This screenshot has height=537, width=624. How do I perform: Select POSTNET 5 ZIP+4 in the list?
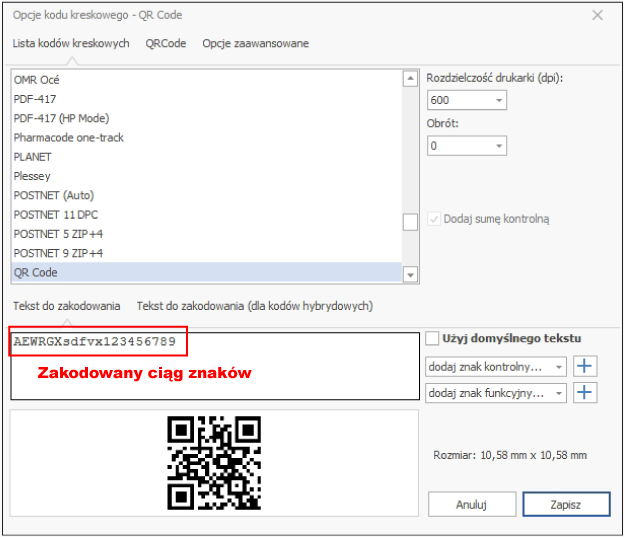tap(207, 234)
